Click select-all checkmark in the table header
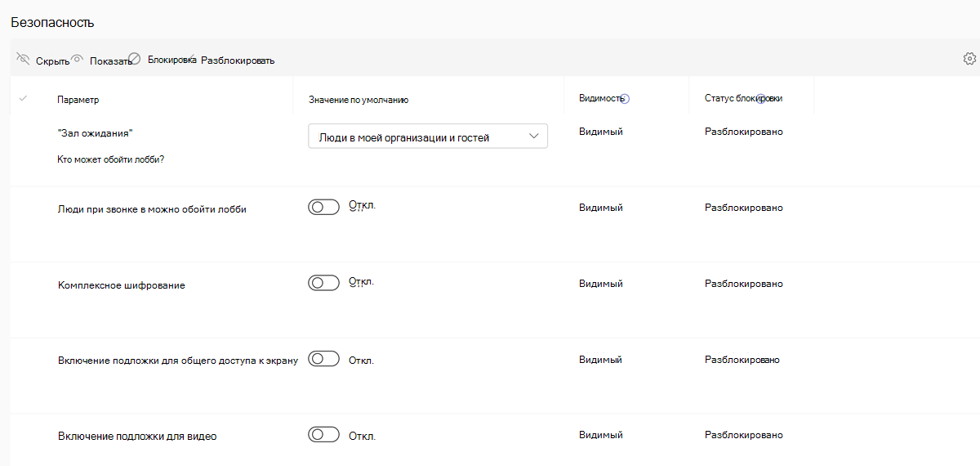Screen dimensions: 980x466 [x=23, y=99]
